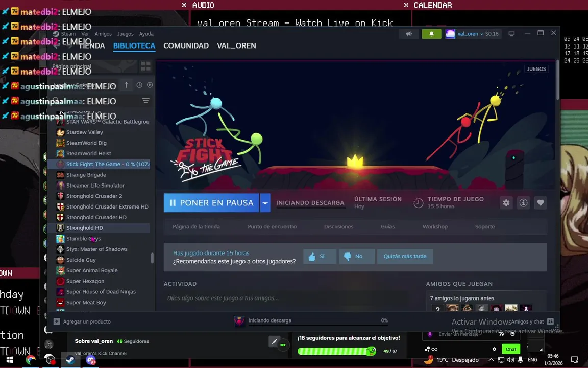Click Quizás más tarde button

coord(405,257)
